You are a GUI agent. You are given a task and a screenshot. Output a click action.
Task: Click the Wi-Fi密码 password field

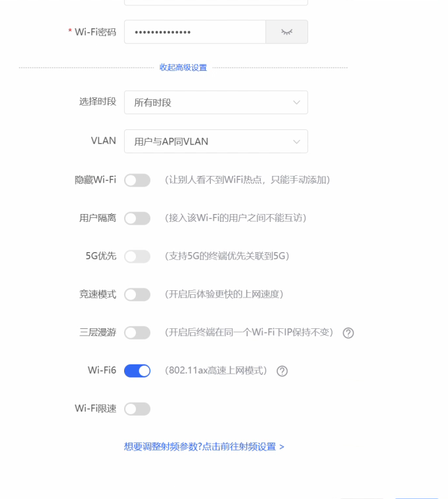pyautogui.click(x=195, y=32)
